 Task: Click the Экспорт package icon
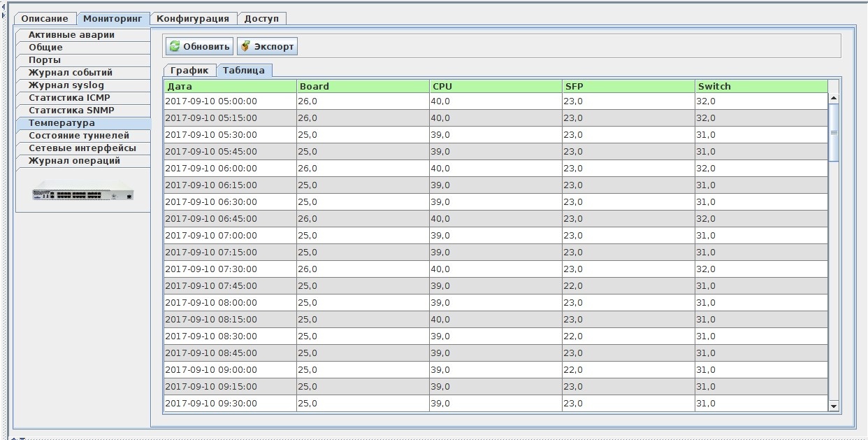[245, 47]
